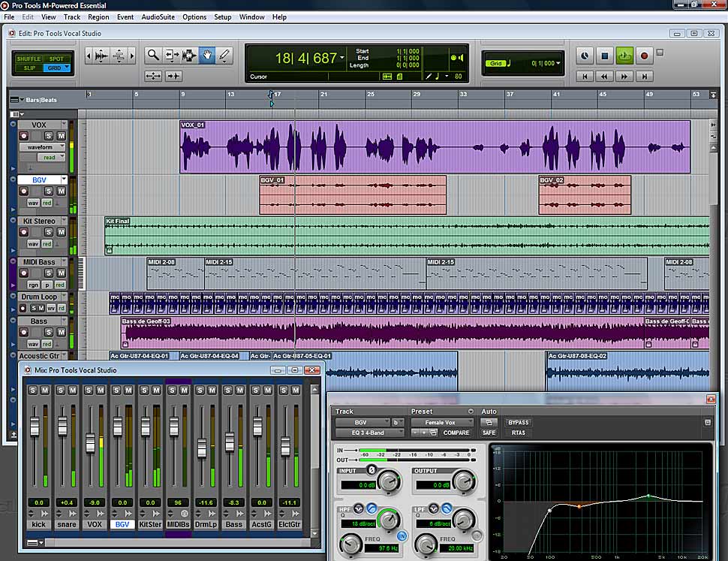Viewport: 728px width, 561px height.
Task: Click the HPF notch filter type icon
Action: pyautogui.click(x=359, y=509)
